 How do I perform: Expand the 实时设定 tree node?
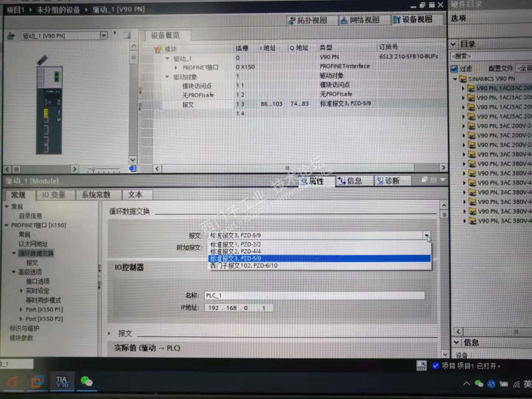click(x=21, y=290)
